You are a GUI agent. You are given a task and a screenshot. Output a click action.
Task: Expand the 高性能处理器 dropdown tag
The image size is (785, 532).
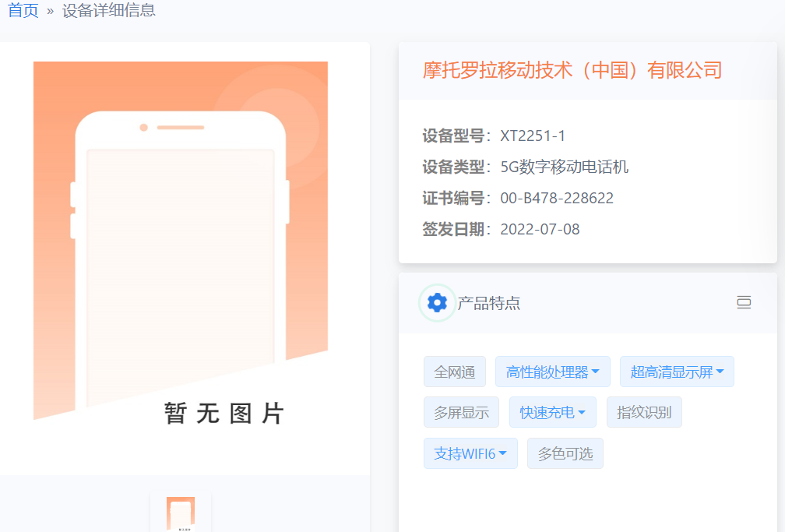point(553,372)
